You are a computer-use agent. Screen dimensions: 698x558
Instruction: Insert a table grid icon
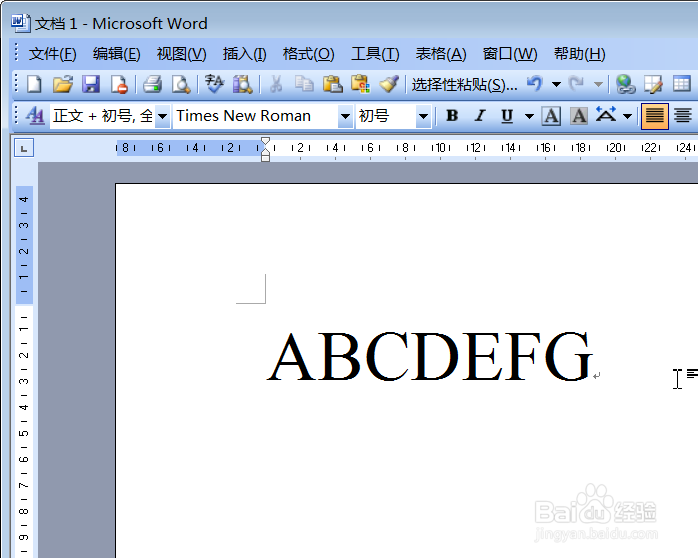click(x=682, y=84)
